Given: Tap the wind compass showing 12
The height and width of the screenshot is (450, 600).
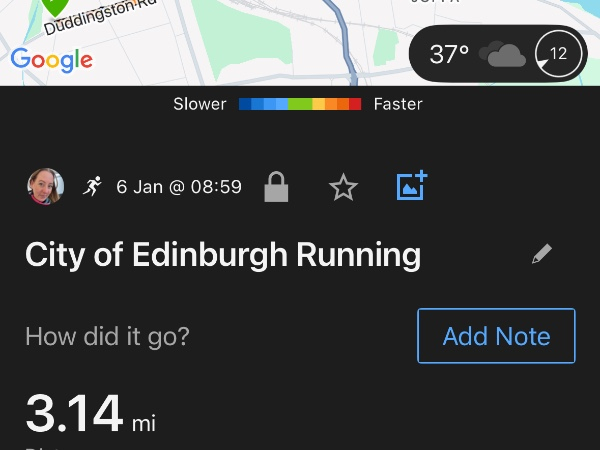Looking at the screenshot, I should point(556,54).
